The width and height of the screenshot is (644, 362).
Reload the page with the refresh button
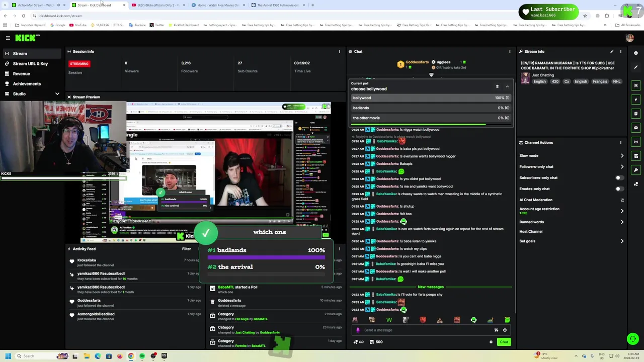[x=24, y=16]
